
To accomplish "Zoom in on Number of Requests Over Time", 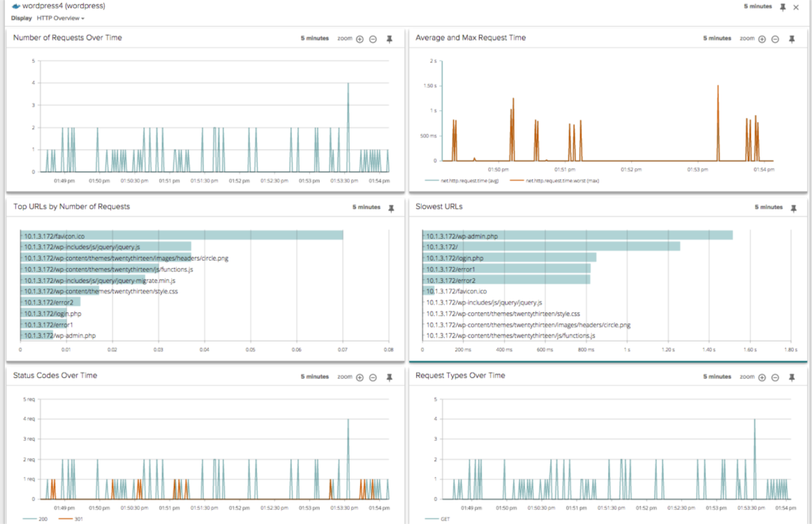I will (x=360, y=40).
